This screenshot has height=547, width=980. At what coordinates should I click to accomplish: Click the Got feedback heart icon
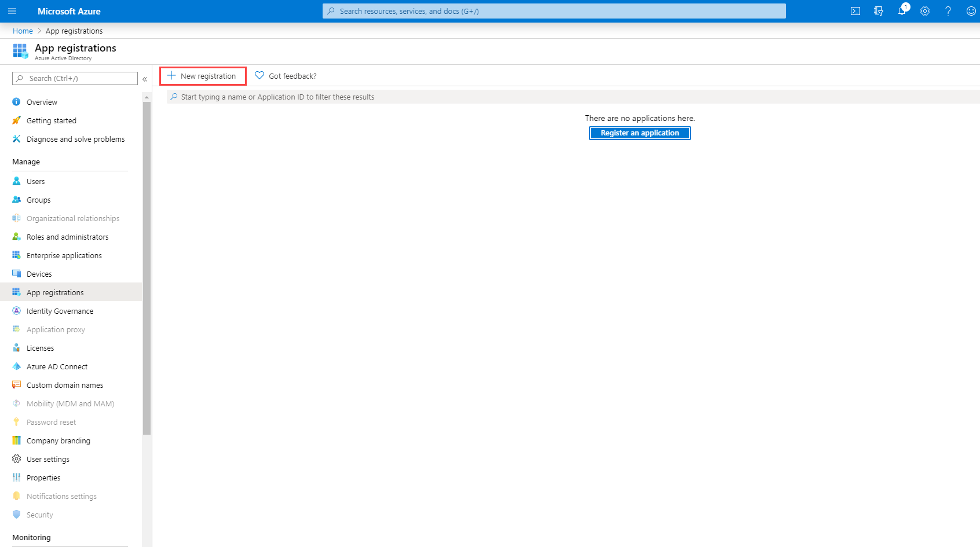pos(259,76)
